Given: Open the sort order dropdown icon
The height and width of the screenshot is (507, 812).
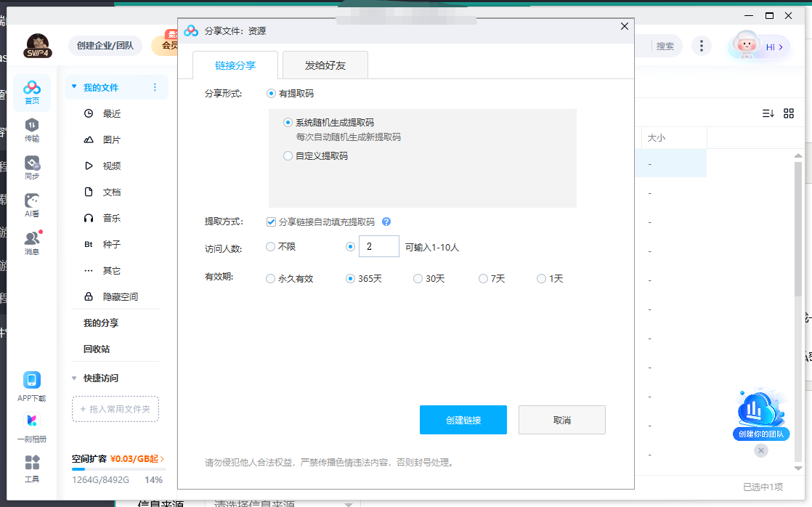Looking at the screenshot, I should tap(768, 113).
